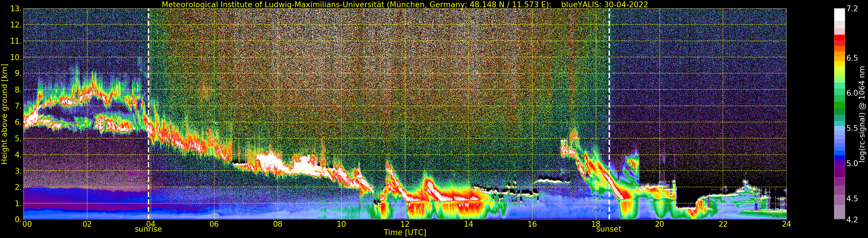Click the x-axis tick label '04'
Screen dimensions: 868x238
click(150, 224)
